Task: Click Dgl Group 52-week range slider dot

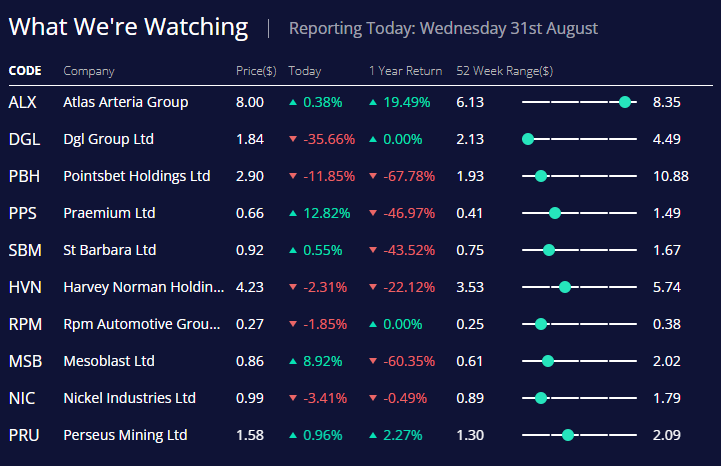Action: click(x=527, y=139)
